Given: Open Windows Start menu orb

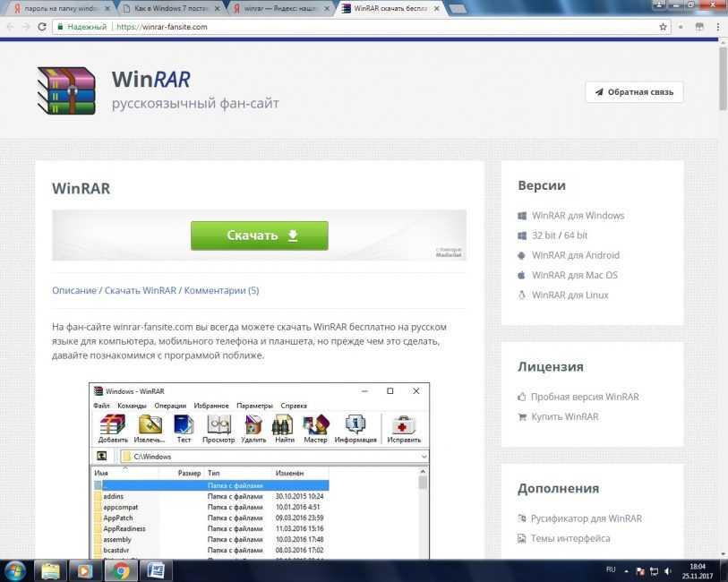Looking at the screenshot, I should coord(15,569).
